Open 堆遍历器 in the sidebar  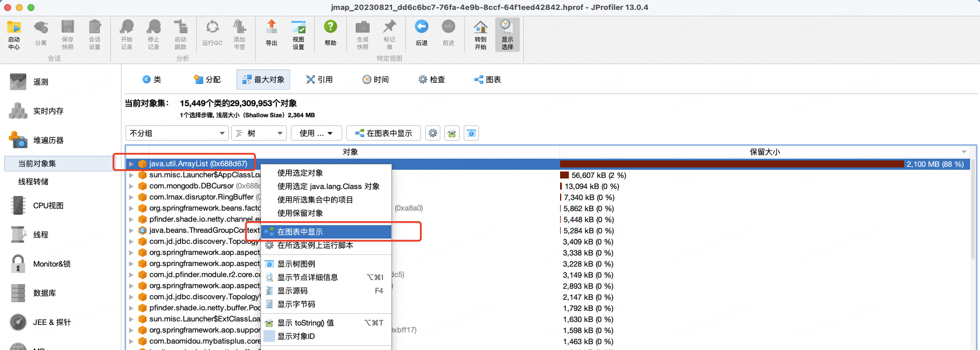[48, 140]
